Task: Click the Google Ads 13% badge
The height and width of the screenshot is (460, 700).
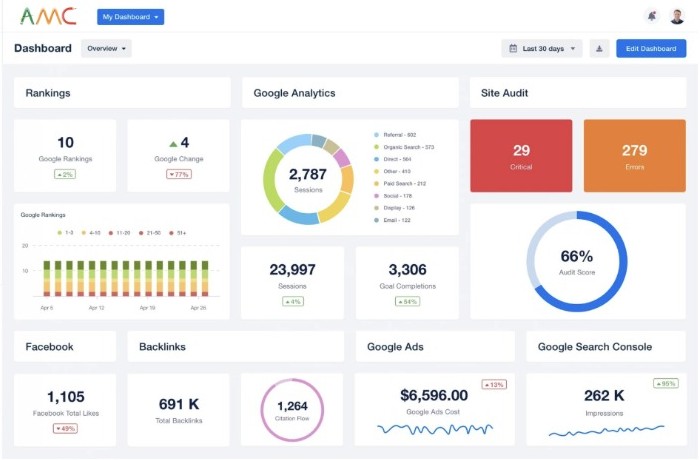Action: [494, 384]
